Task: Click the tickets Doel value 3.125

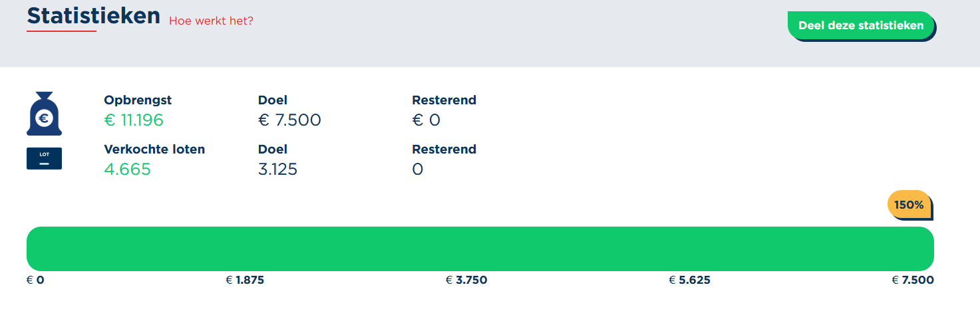Action: [277, 169]
